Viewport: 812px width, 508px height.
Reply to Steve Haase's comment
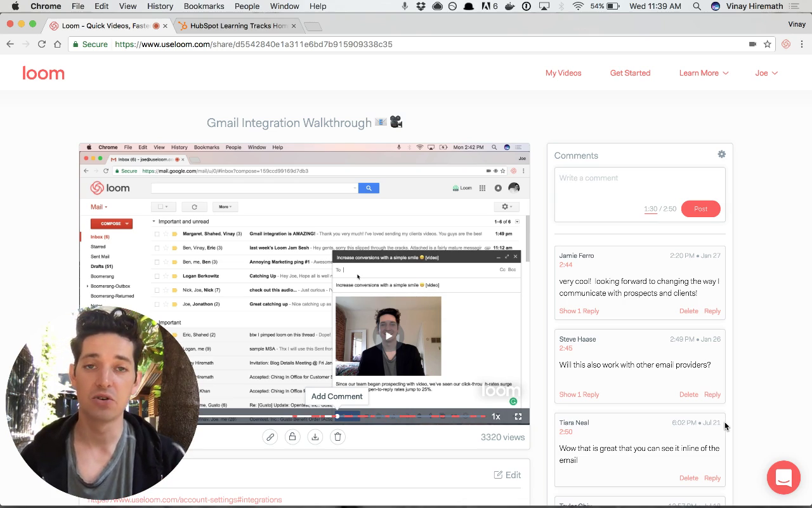tap(712, 394)
